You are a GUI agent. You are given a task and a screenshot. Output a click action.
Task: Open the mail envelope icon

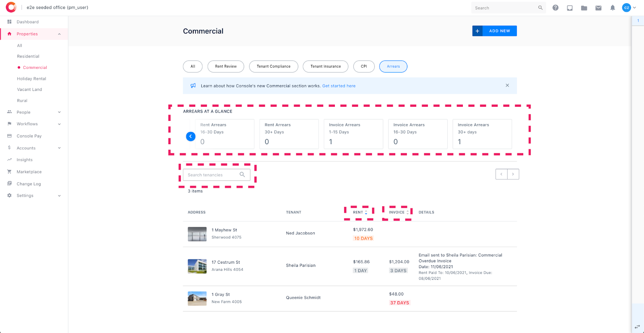point(599,8)
